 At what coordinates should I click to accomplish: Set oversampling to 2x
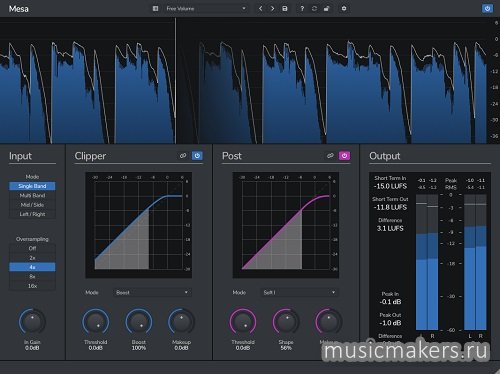coord(32,258)
